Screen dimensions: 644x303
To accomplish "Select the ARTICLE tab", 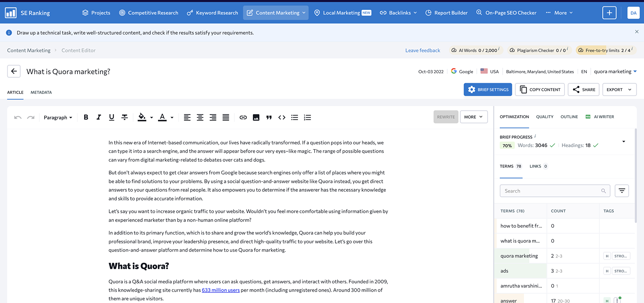I will [x=15, y=92].
